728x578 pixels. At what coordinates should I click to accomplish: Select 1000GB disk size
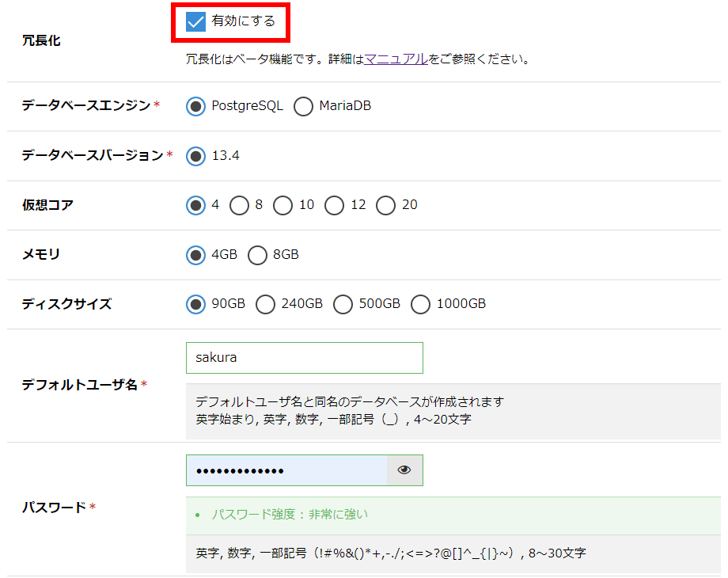click(420, 304)
